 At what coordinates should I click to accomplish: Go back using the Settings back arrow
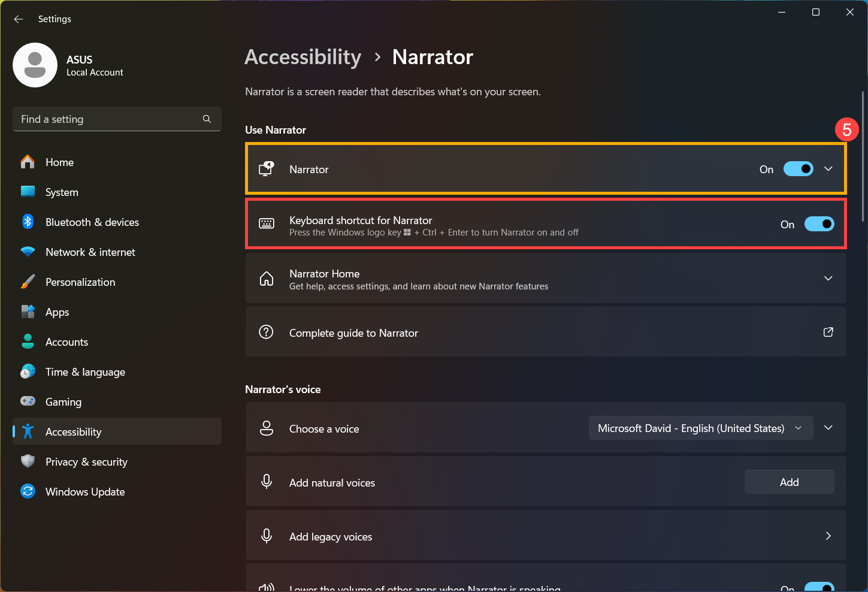(19, 19)
